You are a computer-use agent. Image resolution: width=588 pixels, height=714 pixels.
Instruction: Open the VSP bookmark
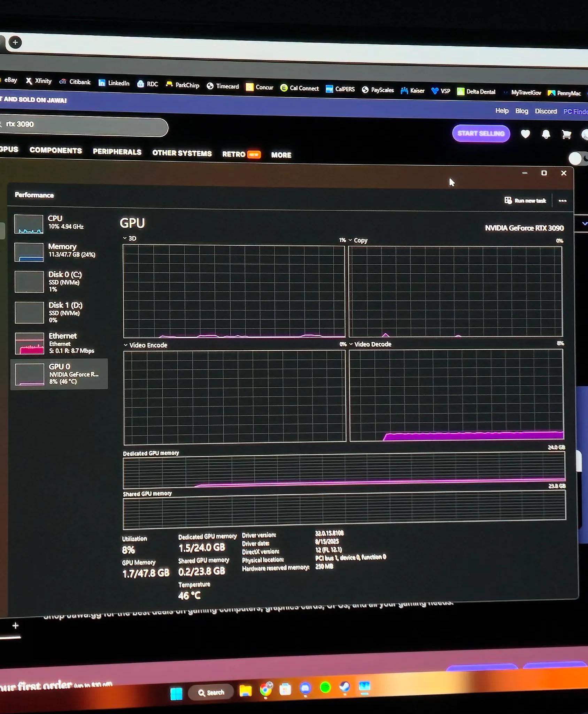441,91
